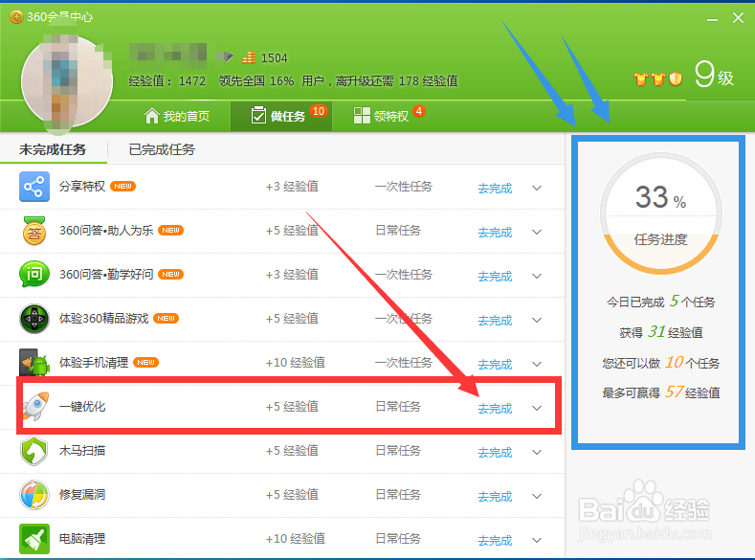This screenshot has width=755, height=560.
Task: Expand the 木马扫描 task details
Action: point(537,452)
